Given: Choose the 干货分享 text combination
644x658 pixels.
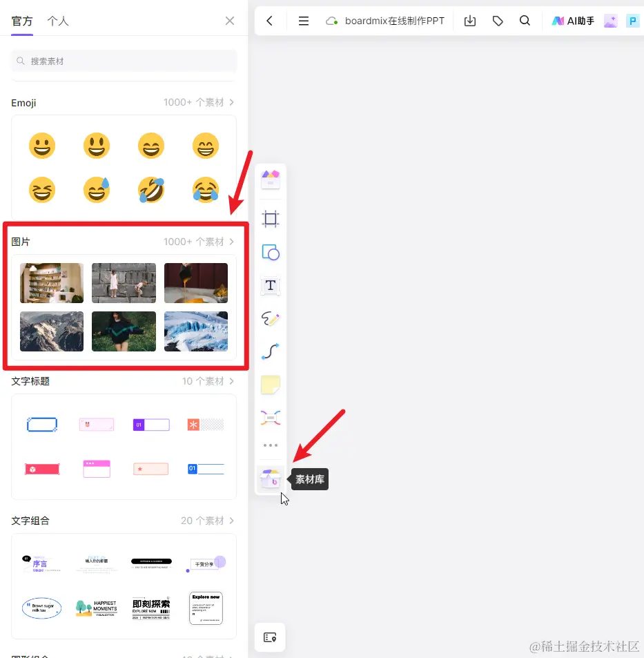Looking at the screenshot, I should point(206,563).
